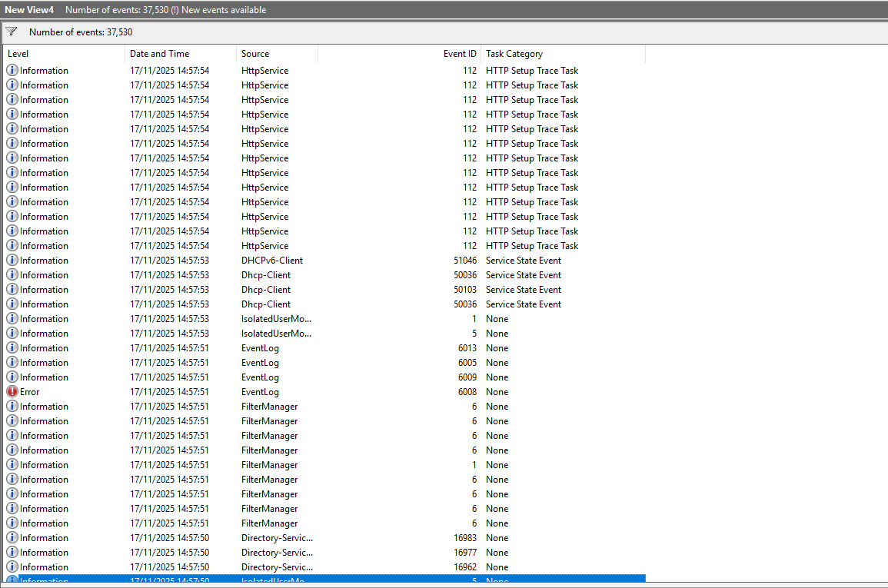The image size is (888, 588).
Task: Click the Information icon in the Directory-Servic 16962 row
Action: click(12, 567)
